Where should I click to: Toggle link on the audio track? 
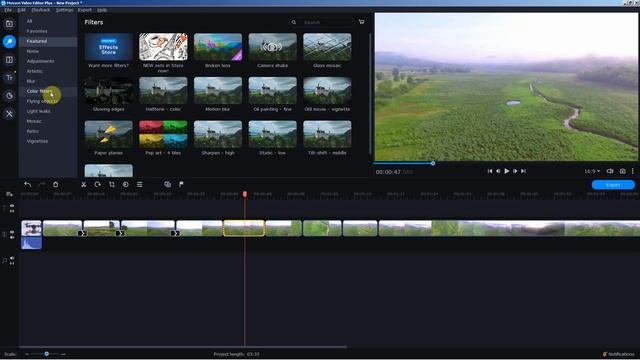click(12, 264)
